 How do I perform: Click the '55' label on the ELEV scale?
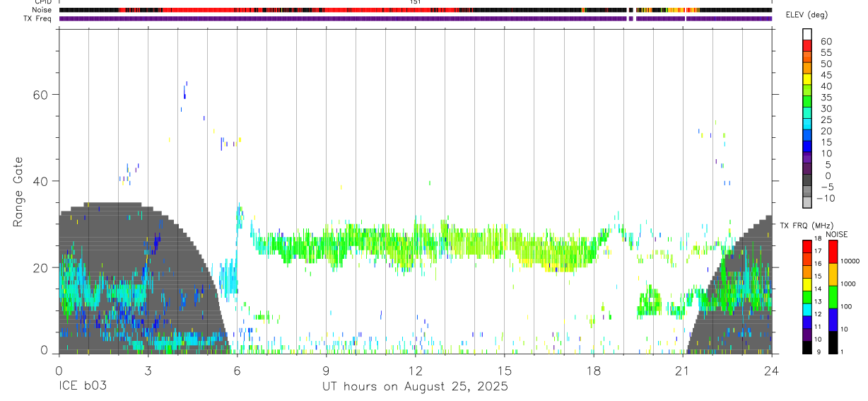click(x=826, y=52)
